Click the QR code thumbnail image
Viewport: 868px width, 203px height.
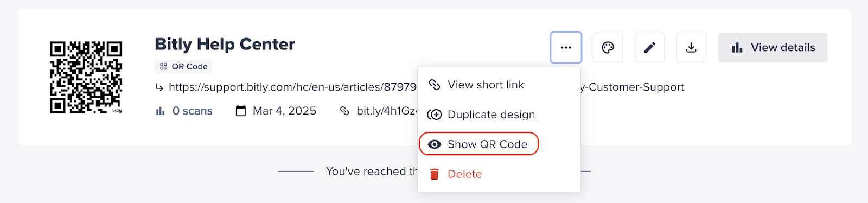(86, 77)
